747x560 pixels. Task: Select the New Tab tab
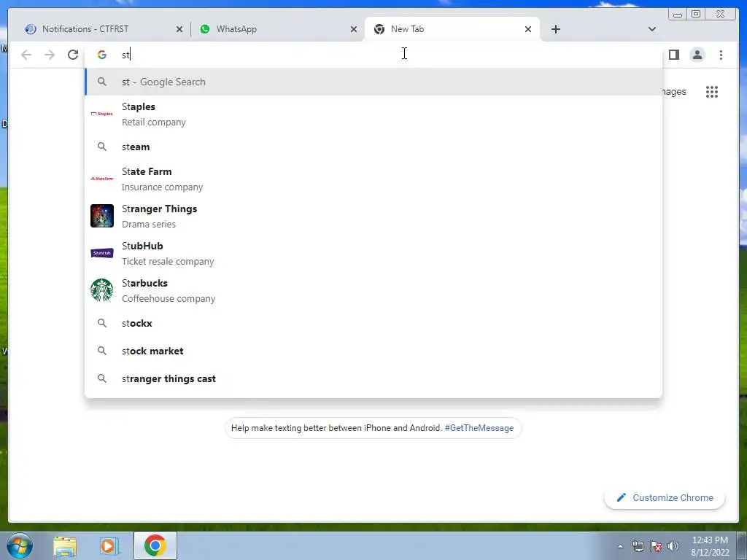point(452,29)
